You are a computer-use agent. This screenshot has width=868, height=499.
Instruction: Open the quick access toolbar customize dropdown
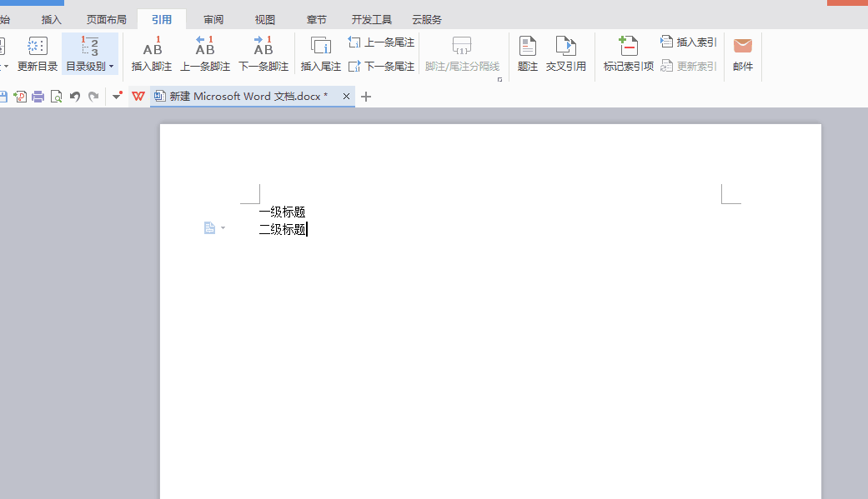116,97
